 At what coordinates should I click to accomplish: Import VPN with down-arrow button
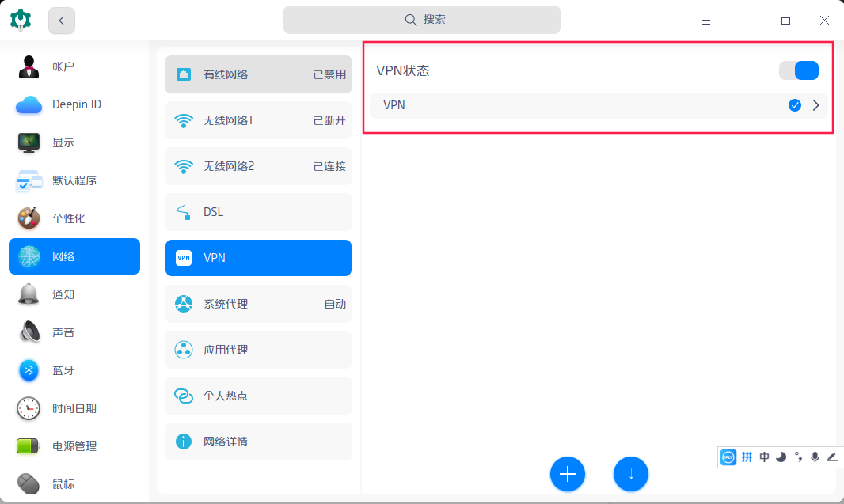tap(631, 474)
